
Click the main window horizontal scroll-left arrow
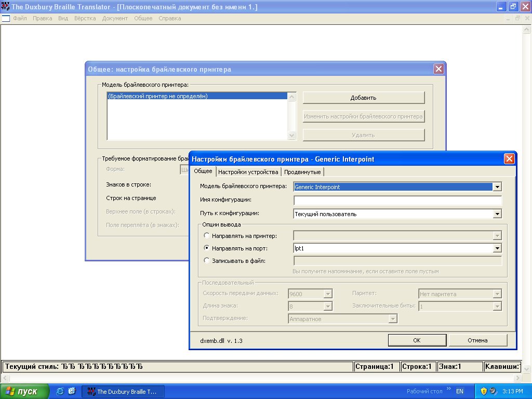[5, 378]
